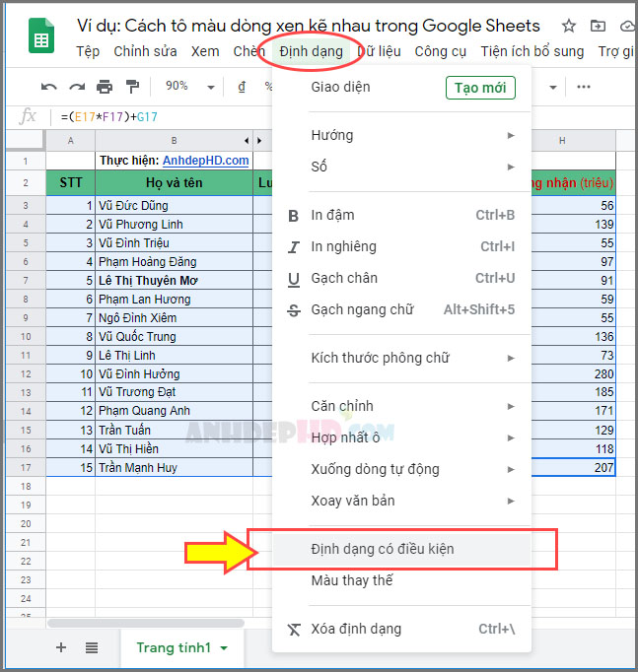Open the Tệp menu
638x672 pixels.
pyautogui.click(x=88, y=51)
